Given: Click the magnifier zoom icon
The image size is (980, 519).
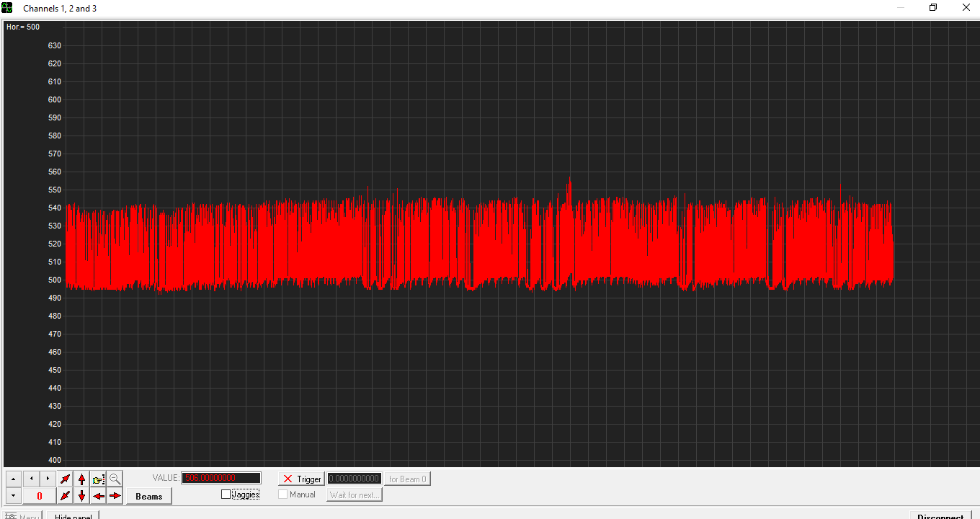Looking at the screenshot, I should [115, 479].
